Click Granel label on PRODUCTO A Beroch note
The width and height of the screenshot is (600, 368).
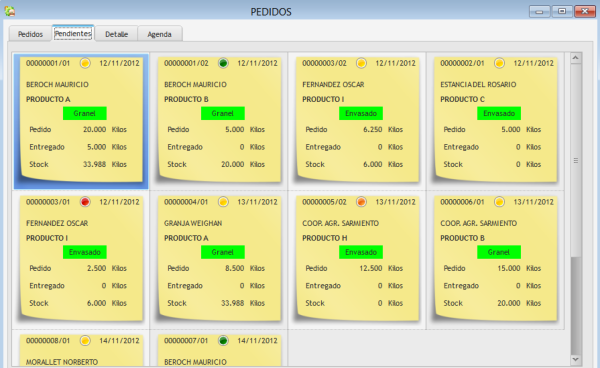[x=85, y=113]
